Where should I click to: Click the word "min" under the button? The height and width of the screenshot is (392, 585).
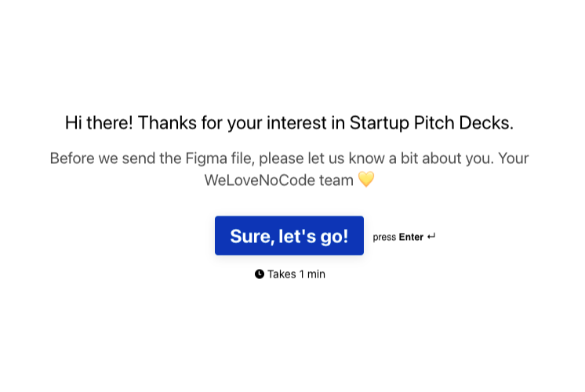pyautogui.click(x=316, y=274)
